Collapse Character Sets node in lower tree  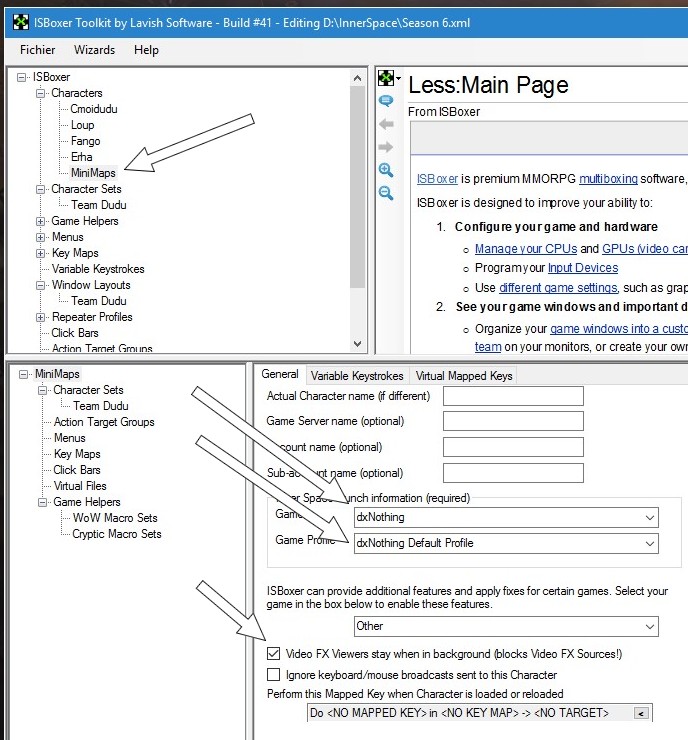click(x=42, y=390)
